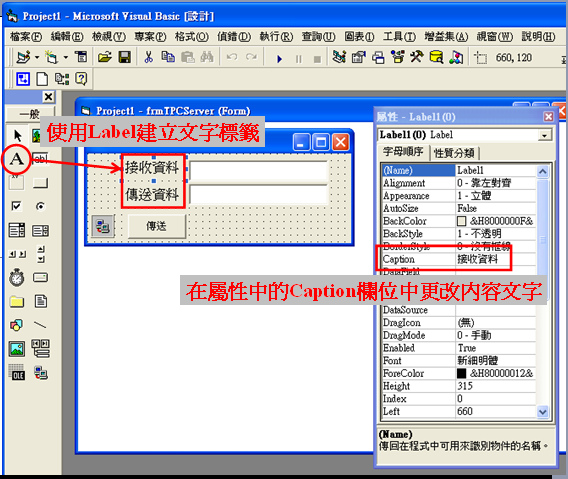Image resolution: width=568 pixels, height=479 pixels.
Task: Click the Cut toolbar icon
Action: pyautogui.click(x=149, y=57)
